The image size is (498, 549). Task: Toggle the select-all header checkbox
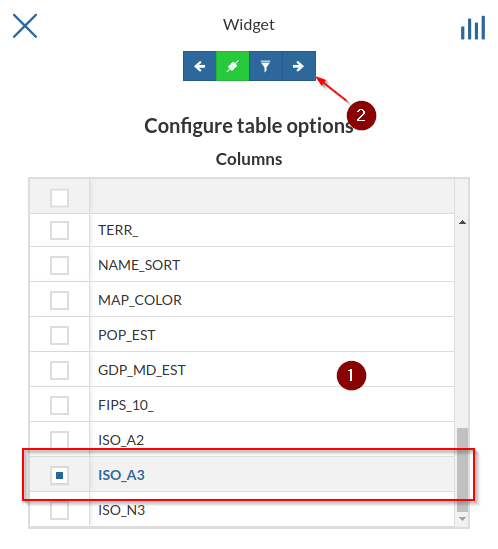[x=59, y=198]
